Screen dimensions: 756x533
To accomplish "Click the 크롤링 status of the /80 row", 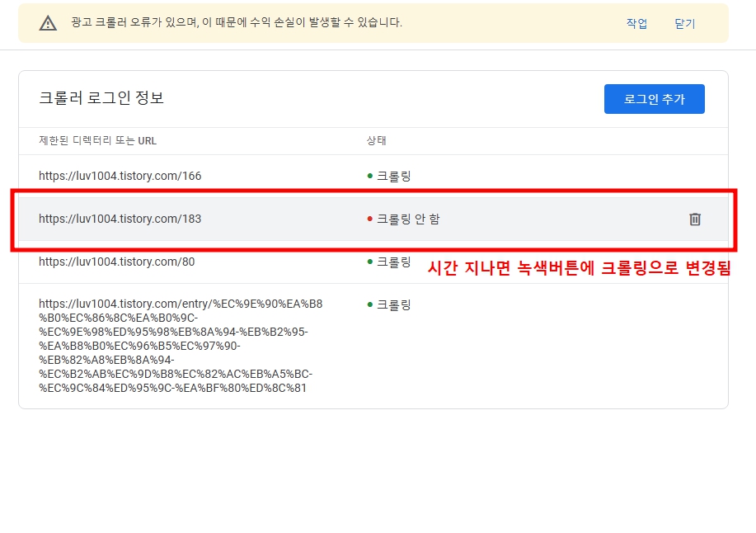I will 393,262.
